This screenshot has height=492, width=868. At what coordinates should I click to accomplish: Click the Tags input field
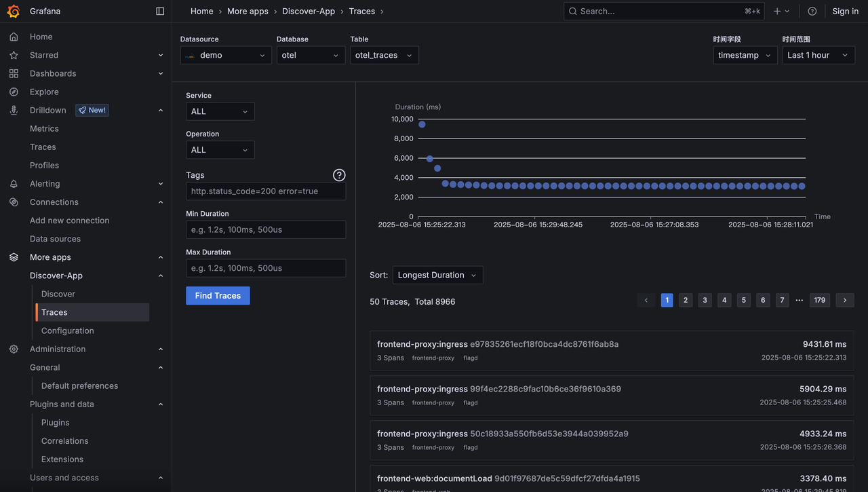266,191
